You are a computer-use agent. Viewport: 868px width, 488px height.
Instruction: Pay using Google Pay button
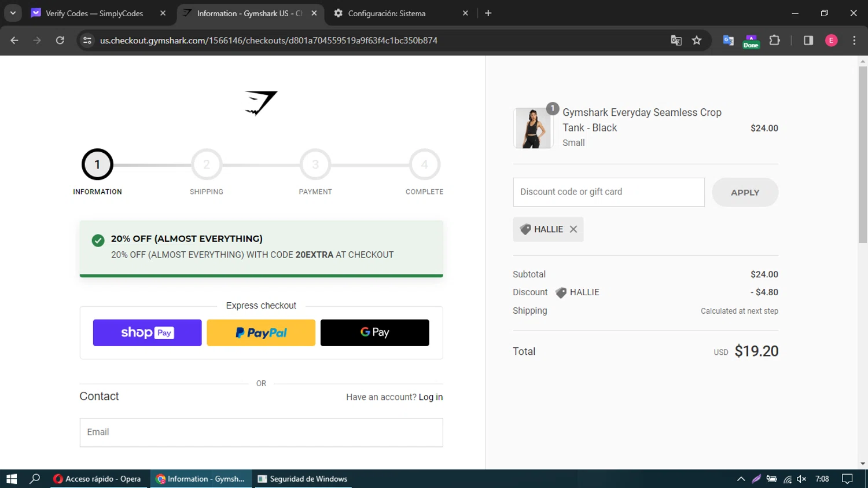(375, 333)
